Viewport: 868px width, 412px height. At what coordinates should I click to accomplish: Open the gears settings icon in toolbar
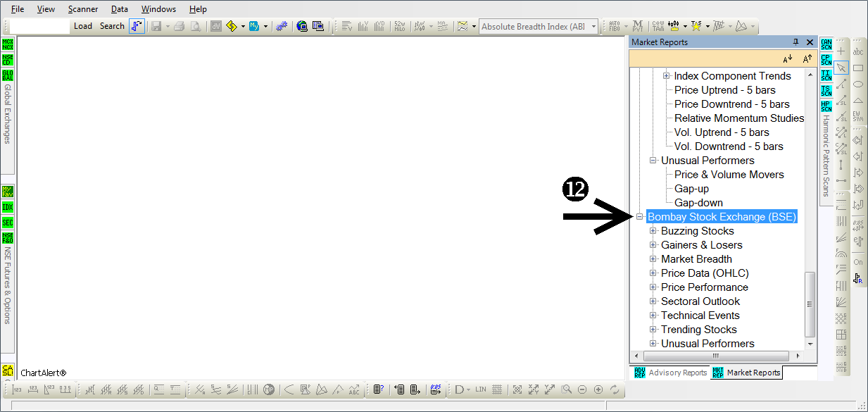coord(282,26)
